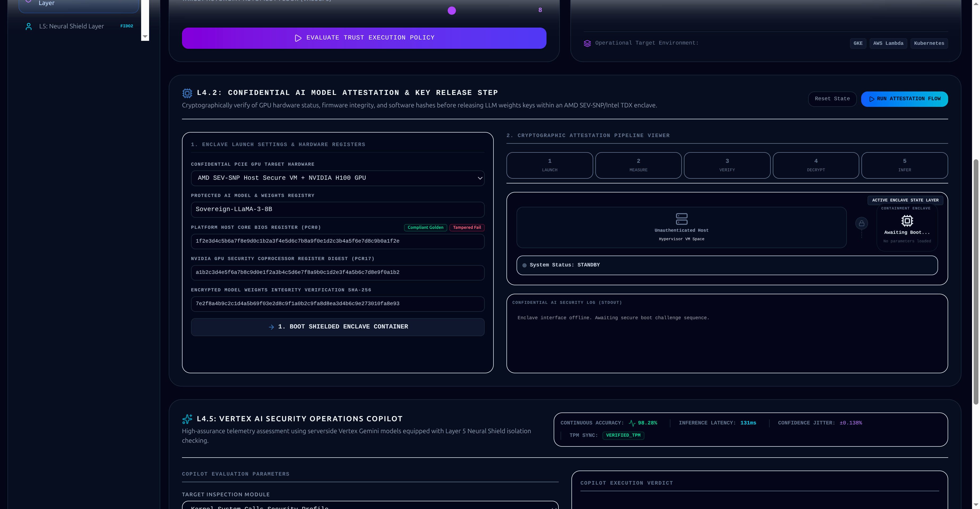
Task: Open the Confidential PCIe GPU Target Hardware dropdown
Action: (337, 178)
